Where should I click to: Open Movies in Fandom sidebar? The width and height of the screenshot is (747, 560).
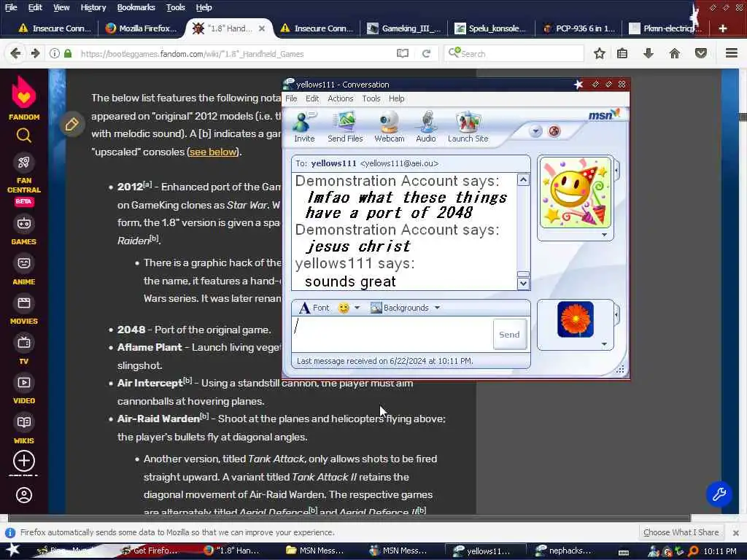(24, 310)
